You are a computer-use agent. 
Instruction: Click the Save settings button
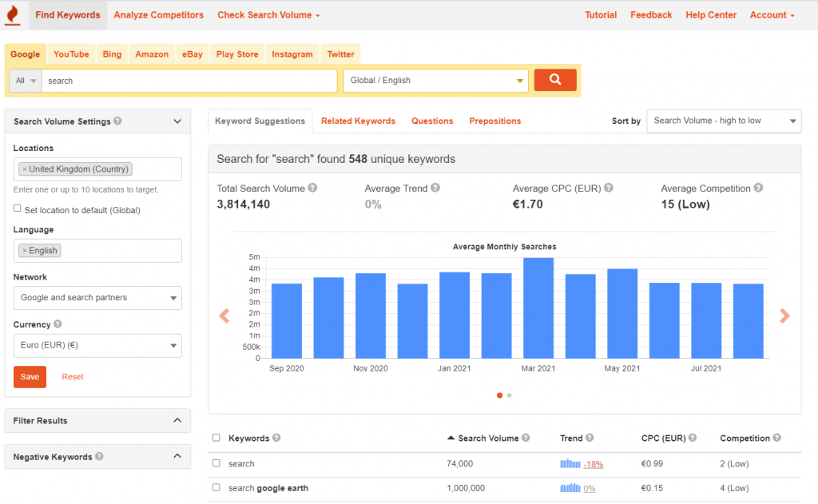pyautogui.click(x=30, y=377)
